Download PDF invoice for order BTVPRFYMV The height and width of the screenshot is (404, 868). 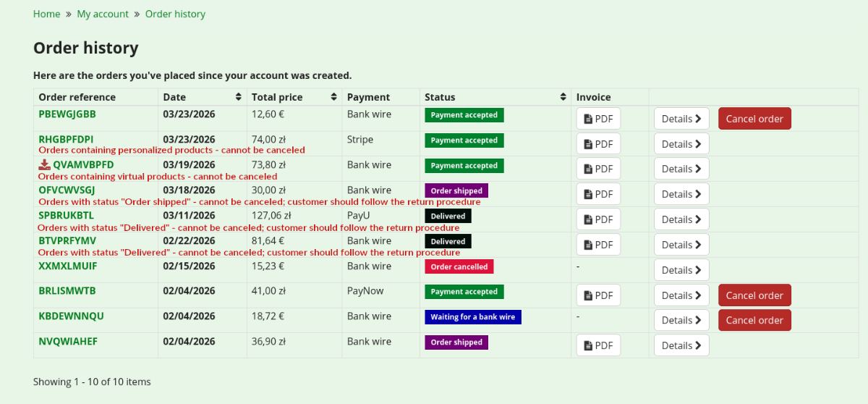(598, 245)
